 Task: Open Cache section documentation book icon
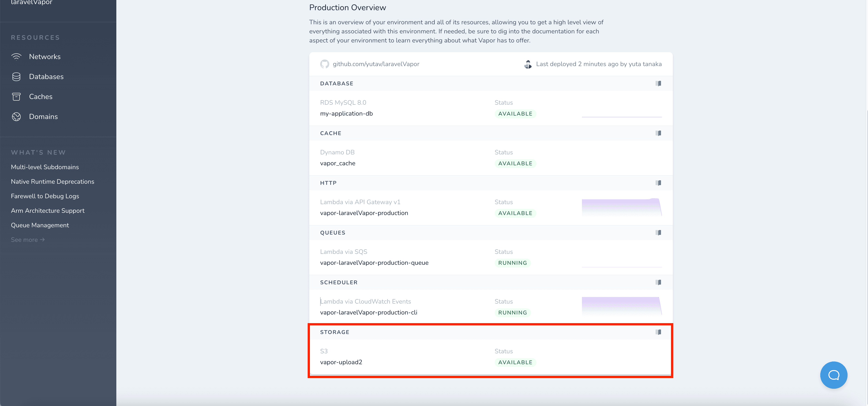pos(658,133)
